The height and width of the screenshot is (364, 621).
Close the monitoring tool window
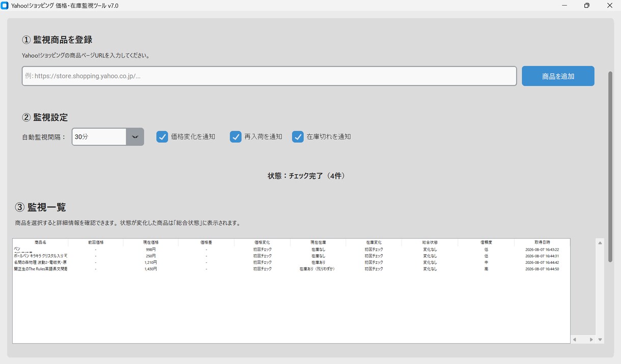pyautogui.click(x=610, y=6)
